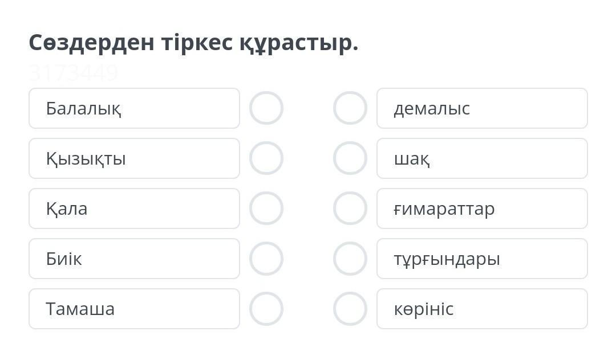Click the ғимараттар answer box
Viewport: 616px width, 364px height.
(x=482, y=208)
